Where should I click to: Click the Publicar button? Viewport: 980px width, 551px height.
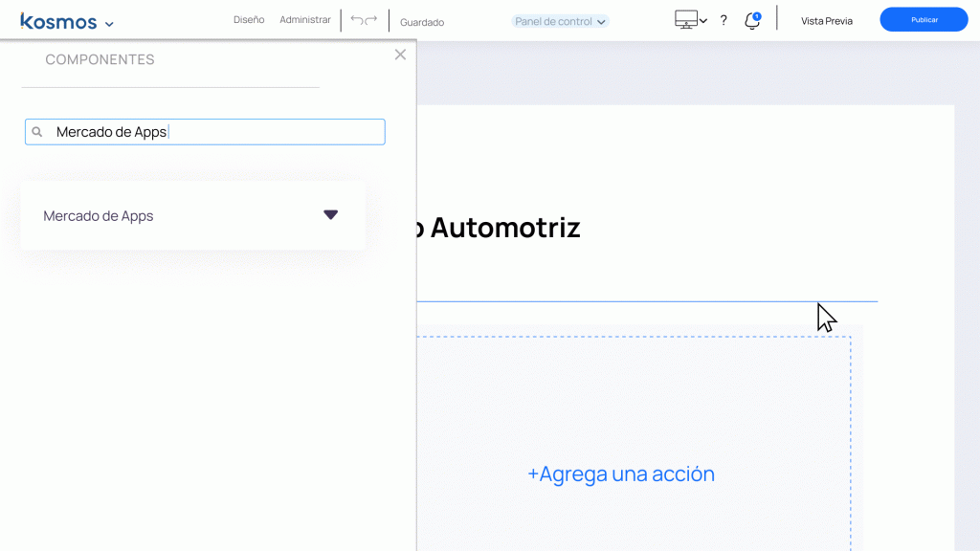(924, 20)
